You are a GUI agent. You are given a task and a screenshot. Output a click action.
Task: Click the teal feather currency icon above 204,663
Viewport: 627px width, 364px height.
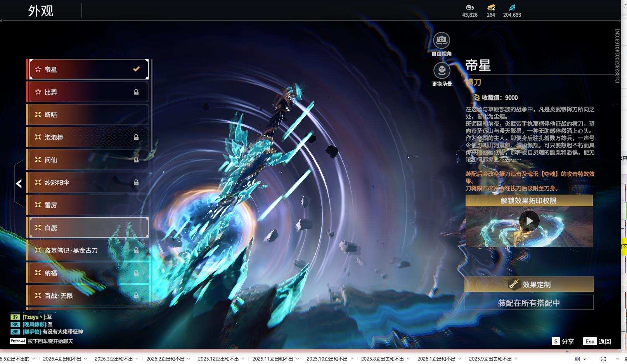pos(512,7)
